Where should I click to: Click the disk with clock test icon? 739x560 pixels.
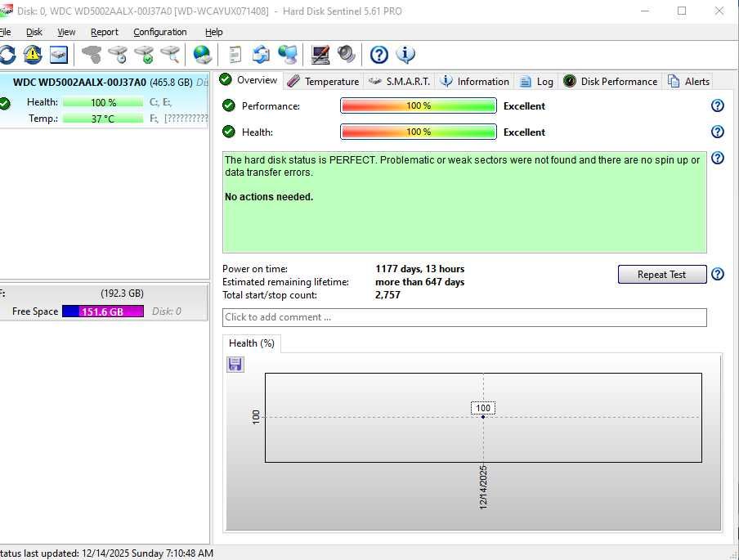(118, 55)
